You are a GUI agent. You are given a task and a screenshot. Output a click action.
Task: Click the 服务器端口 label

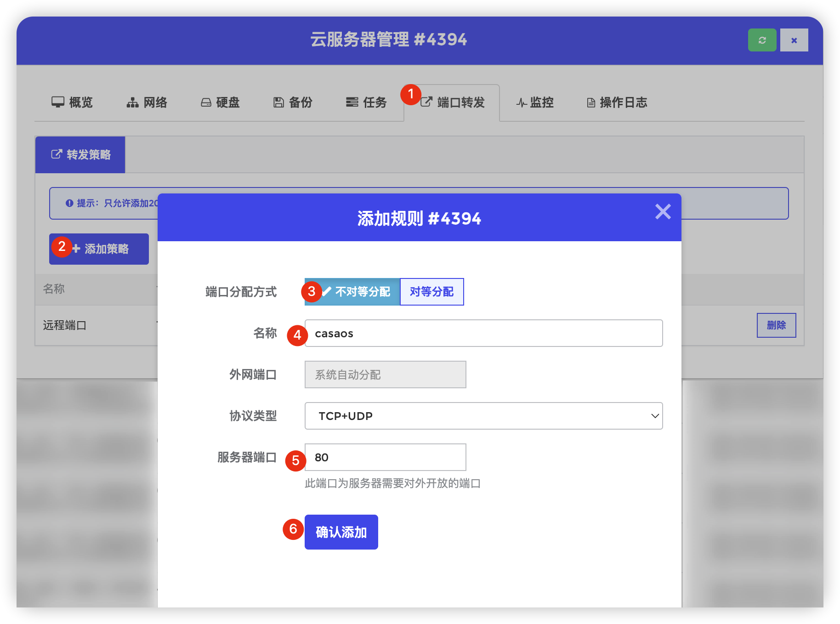[x=247, y=457]
